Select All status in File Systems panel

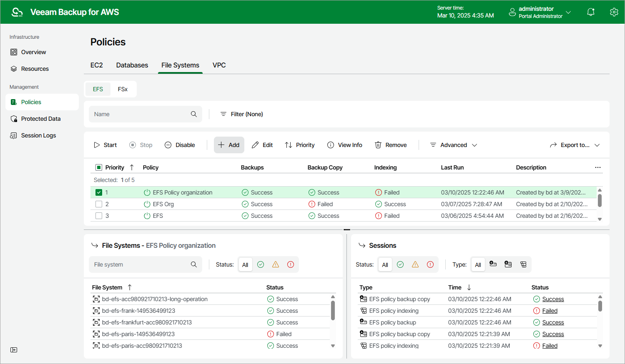[245, 264]
